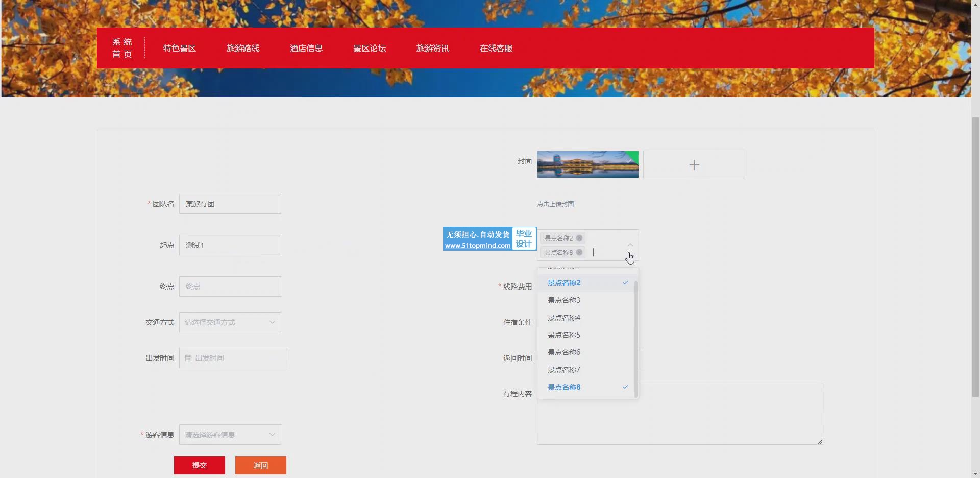
Task: Open 在线客服 menu item
Action: (496, 48)
